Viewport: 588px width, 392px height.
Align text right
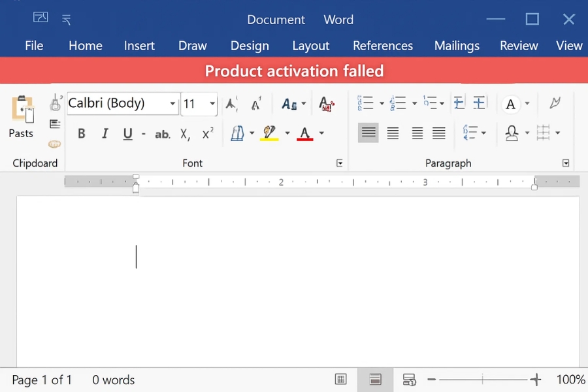pos(417,133)
